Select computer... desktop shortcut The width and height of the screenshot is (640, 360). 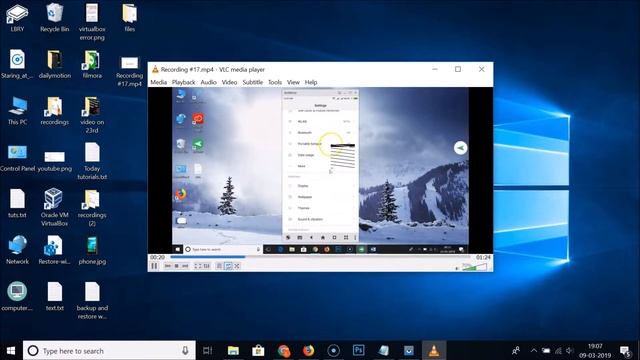[17, 296]
